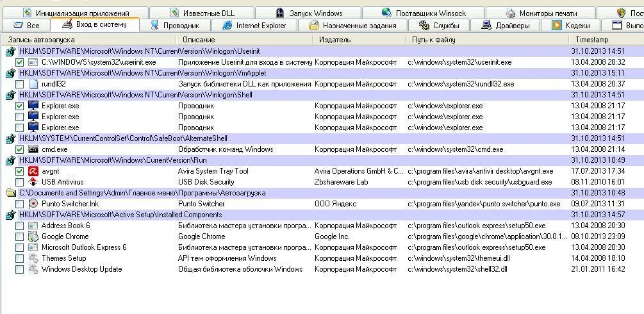Screen dimensions: 644x314
Task: Sort by the Описание column header
Action: coord(245,40)
